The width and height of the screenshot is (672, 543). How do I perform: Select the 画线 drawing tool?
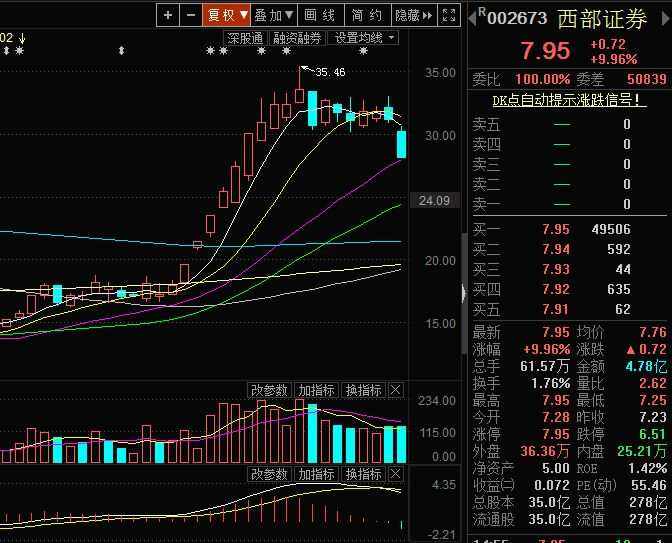point(320,15)
